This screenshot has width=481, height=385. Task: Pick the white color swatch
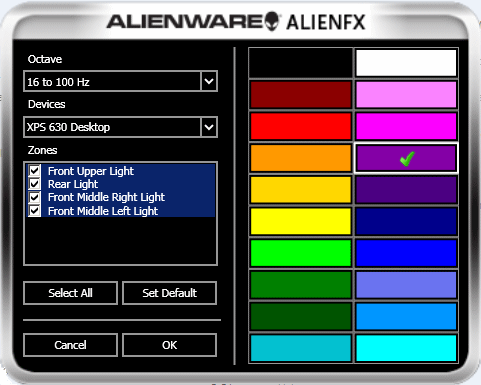(406, 63)
